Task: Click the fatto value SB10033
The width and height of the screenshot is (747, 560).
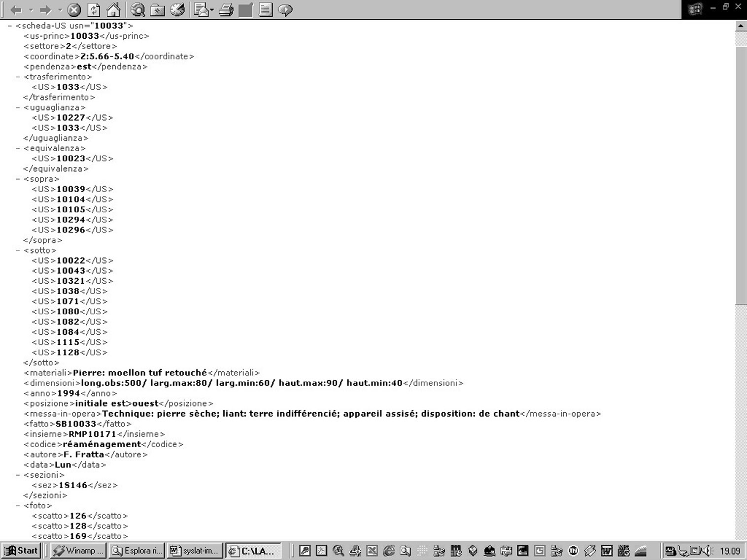Action: [x=76, y=424]
